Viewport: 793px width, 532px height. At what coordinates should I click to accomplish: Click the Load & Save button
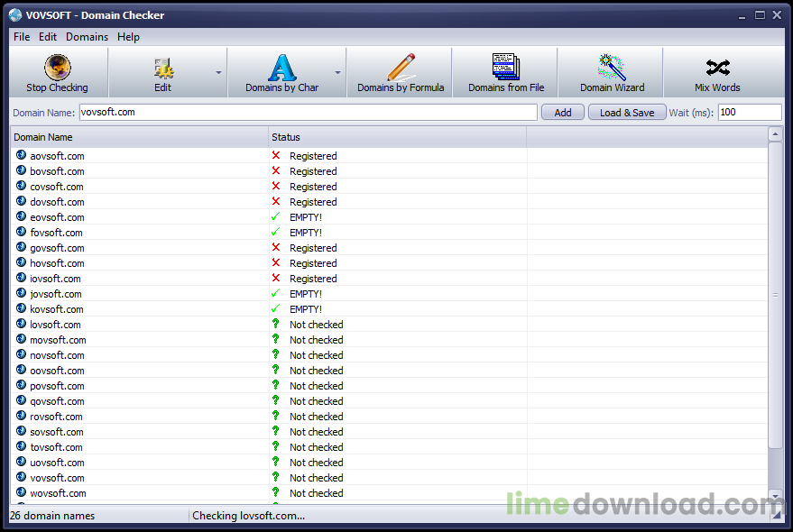(x=627, y=113)
